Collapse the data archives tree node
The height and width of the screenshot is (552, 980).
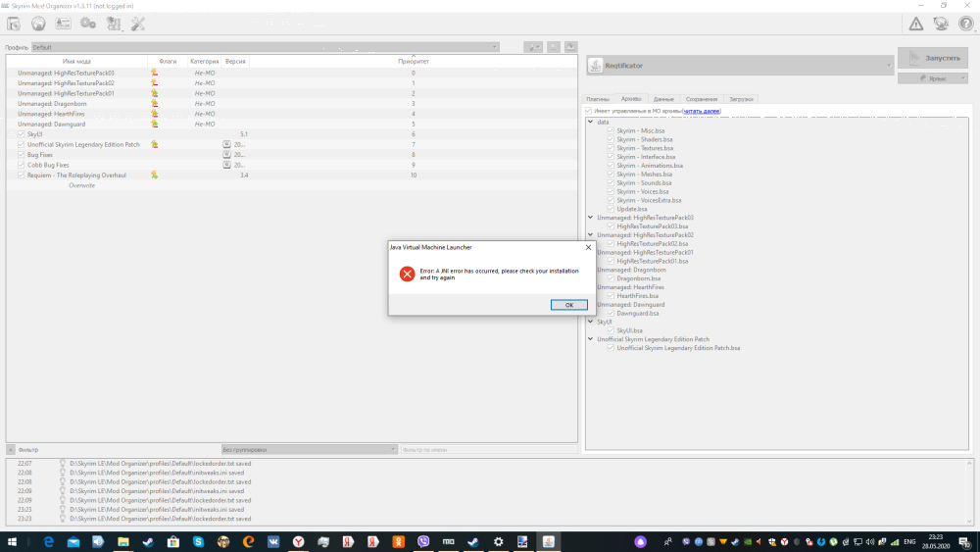[591, 122]
